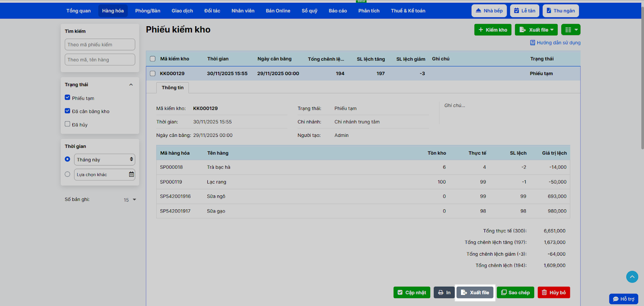Sort by the Ngày cân bằng column header
The image size is (644, 306).
coord(275,59)
